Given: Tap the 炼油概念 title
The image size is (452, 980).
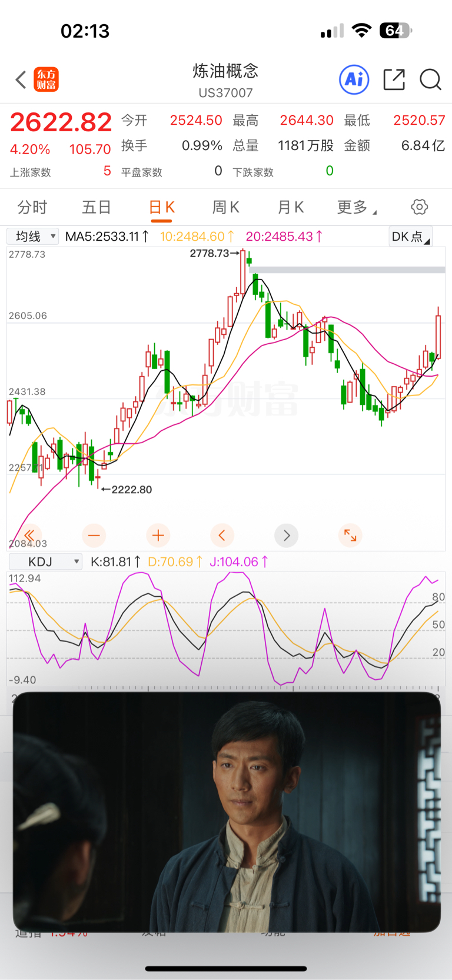Looking at the screenshot, I should tap(225, 71).
